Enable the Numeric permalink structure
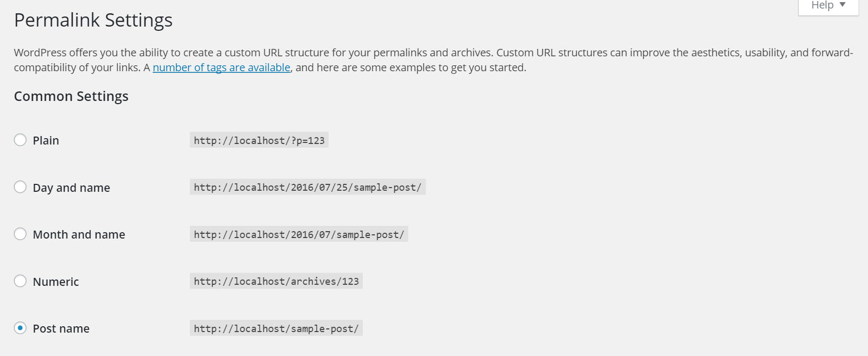The image size is (868, 356). pyautogui.click(x=20, y=281)
